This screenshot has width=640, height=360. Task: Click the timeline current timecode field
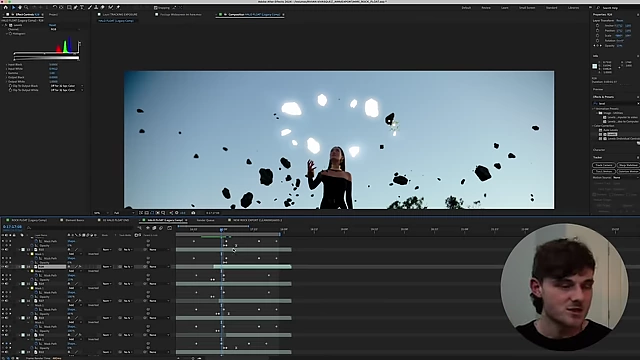[x=12, y=227]
